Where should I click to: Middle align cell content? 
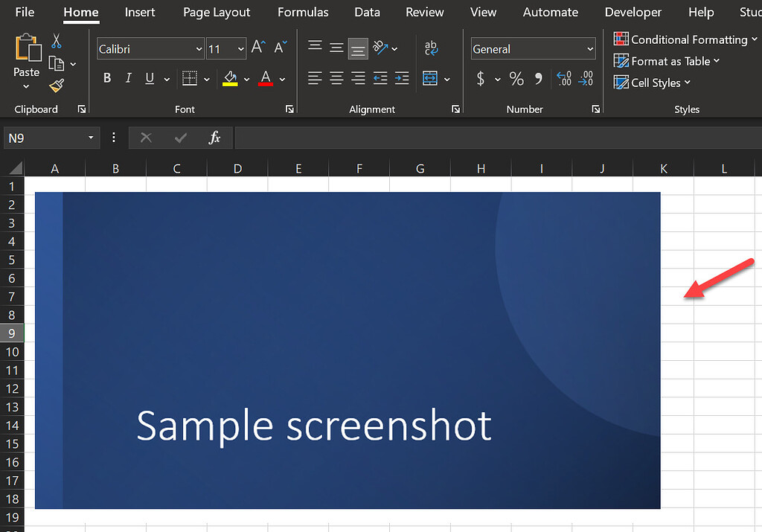(x=336, y=48)
